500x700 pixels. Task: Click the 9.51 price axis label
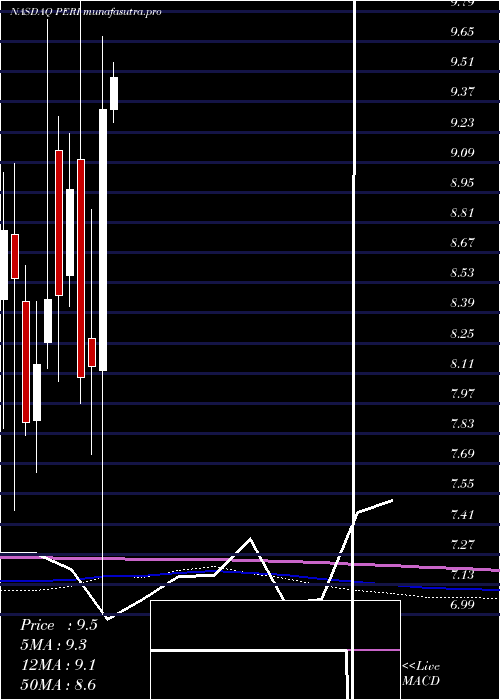[x=462, y=62]
